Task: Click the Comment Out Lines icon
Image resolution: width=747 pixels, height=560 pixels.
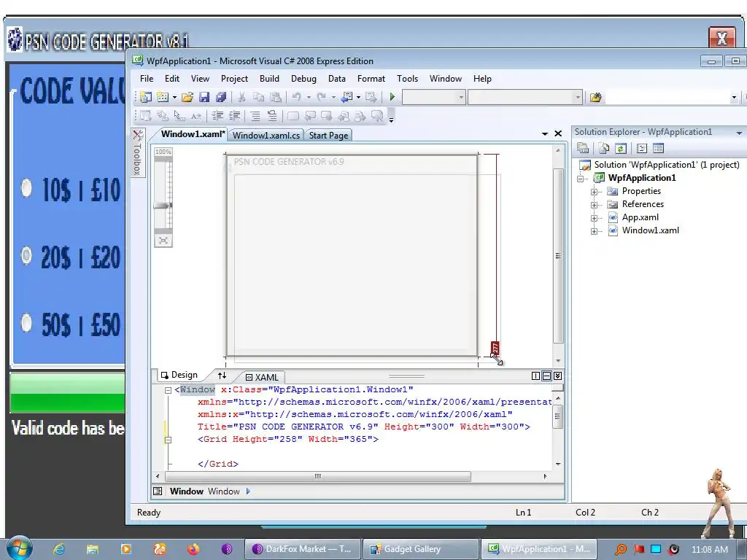Action: point(255,116)
